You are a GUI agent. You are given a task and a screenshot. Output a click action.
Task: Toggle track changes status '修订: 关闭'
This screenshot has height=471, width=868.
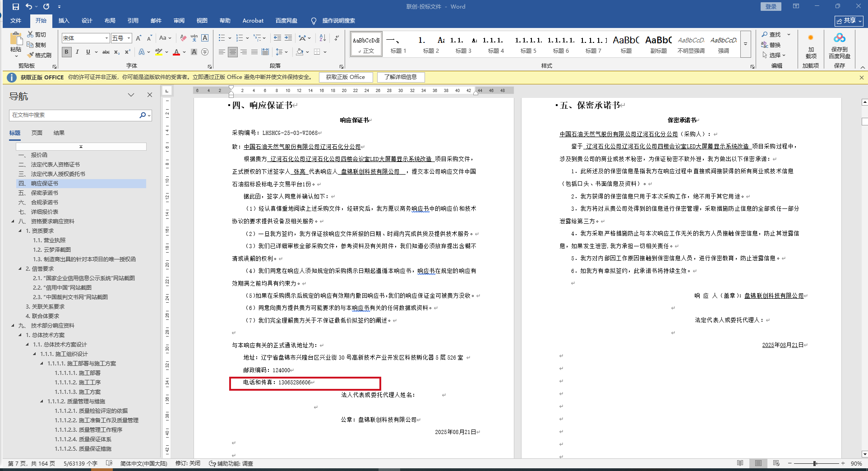(188, 463)
